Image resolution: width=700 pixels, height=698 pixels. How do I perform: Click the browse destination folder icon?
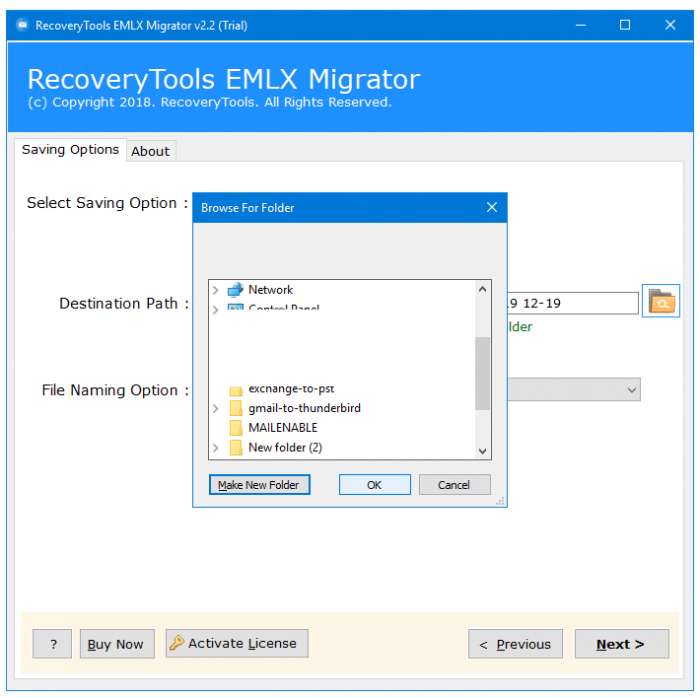point(660,301)
